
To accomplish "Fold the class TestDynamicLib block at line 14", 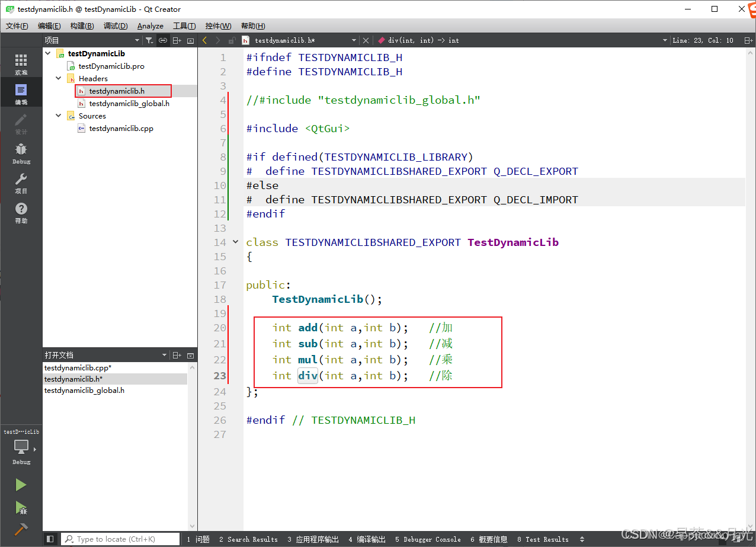I will tap(236, 242).
